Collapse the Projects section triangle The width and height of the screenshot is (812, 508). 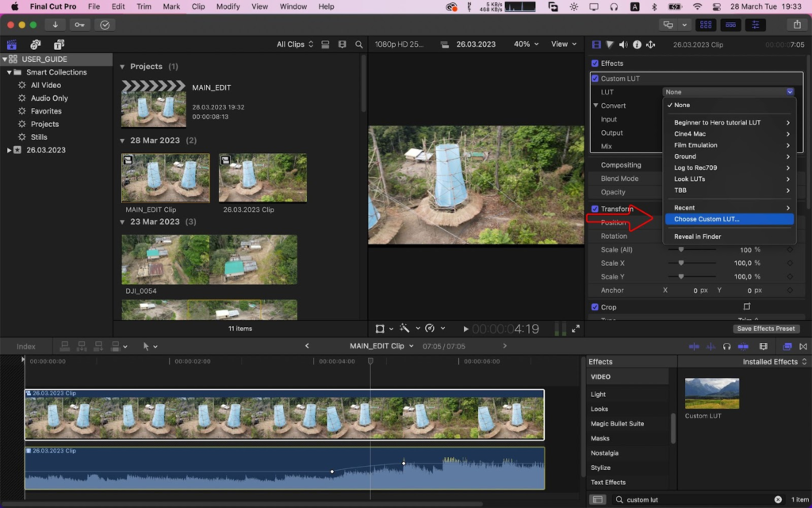point(122,67)
